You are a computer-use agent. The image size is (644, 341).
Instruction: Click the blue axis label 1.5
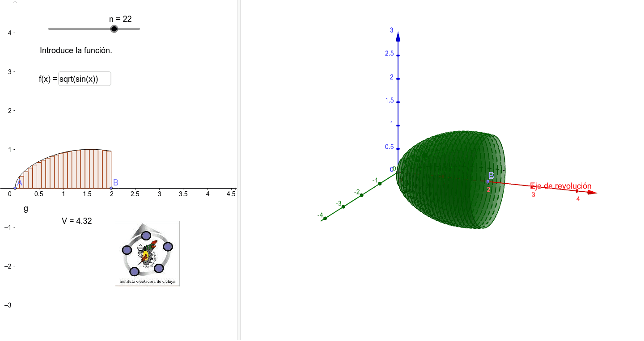[x=389, y=101]
